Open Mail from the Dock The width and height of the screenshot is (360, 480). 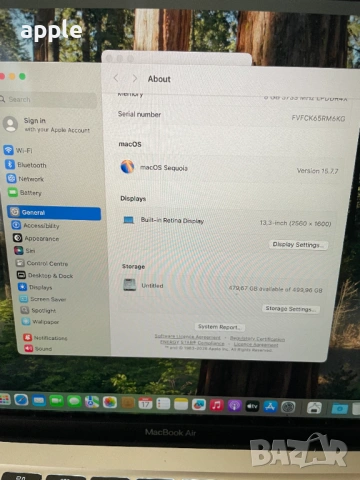(x=39, y=400)
